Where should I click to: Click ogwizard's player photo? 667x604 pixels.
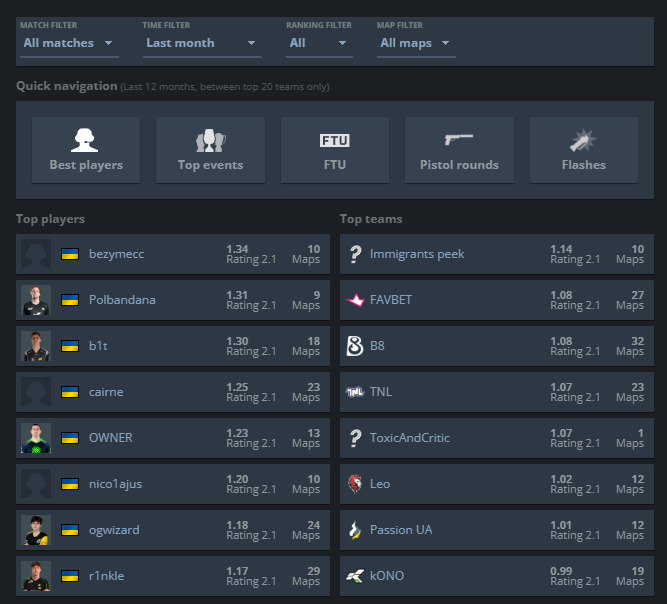36,530
